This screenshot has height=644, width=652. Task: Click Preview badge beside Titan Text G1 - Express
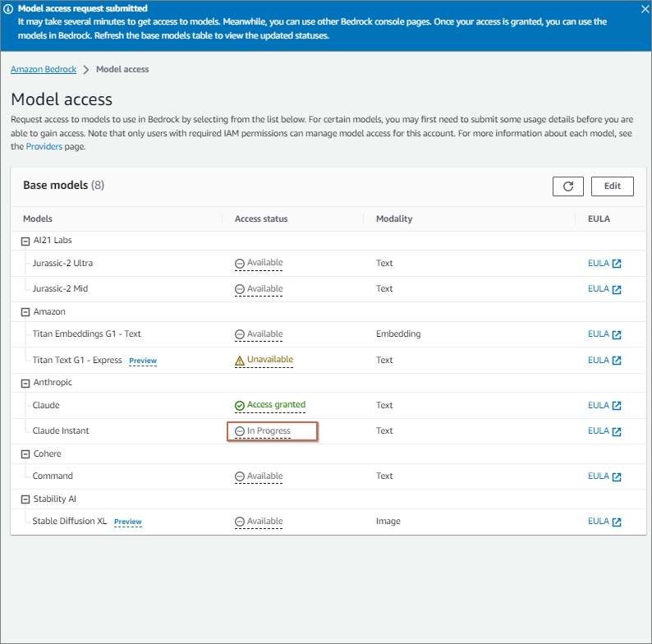[x=143, y=361]
